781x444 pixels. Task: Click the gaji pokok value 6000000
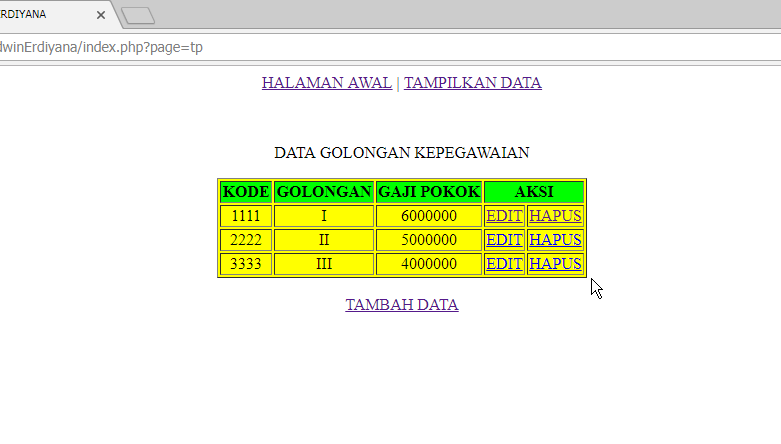point(429,216)
